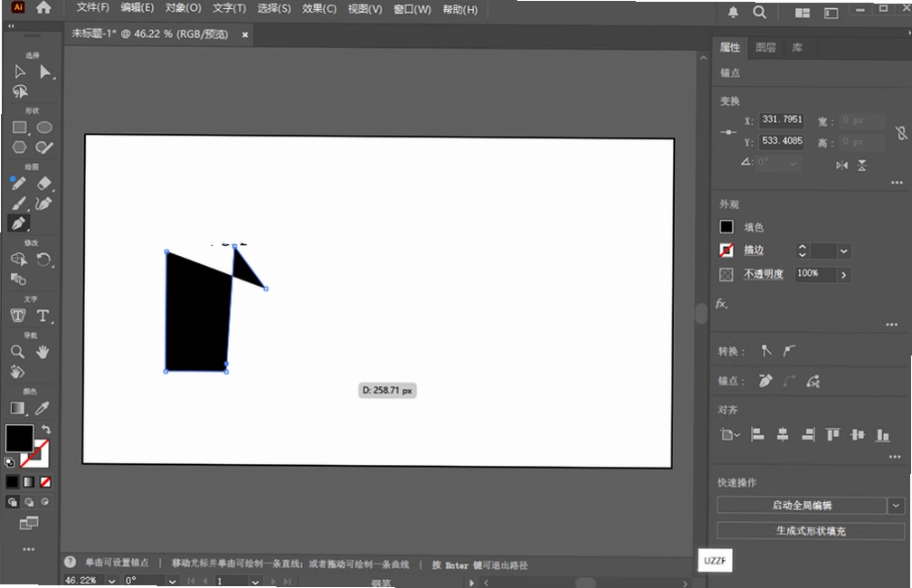Screen dimensions: 912x588
Task: Select the active Pen tool
Action: (x=19, y=223)
